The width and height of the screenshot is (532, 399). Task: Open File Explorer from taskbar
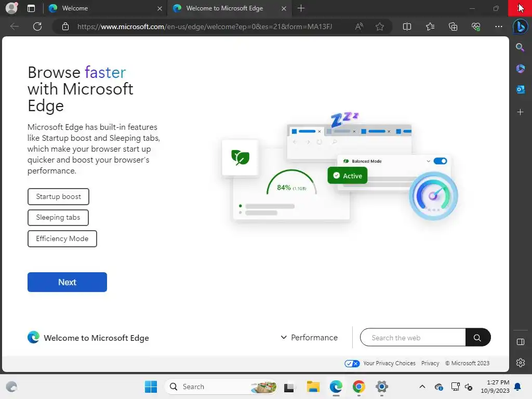[313, 387]
